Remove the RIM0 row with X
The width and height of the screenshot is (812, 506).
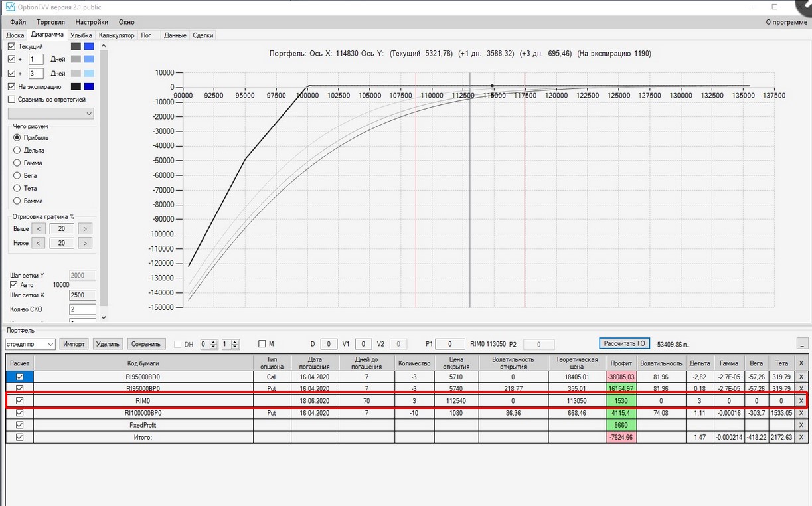tap(801, 400)
